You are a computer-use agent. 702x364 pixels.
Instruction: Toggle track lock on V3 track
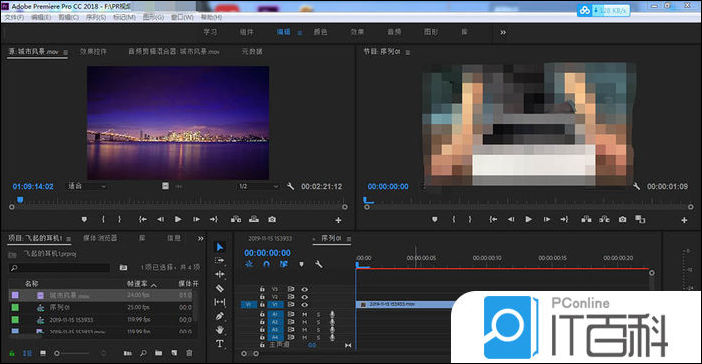click(262, 289)
